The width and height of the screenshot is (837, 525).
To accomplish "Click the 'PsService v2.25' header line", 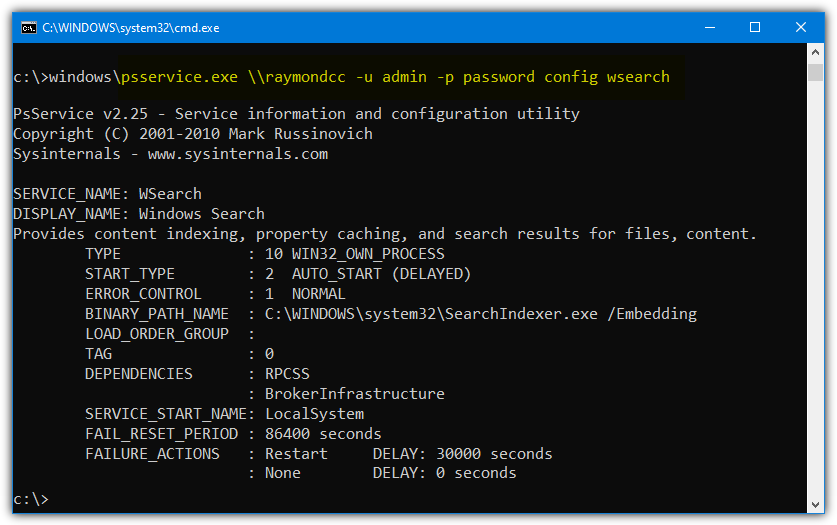I will [296, 114].
